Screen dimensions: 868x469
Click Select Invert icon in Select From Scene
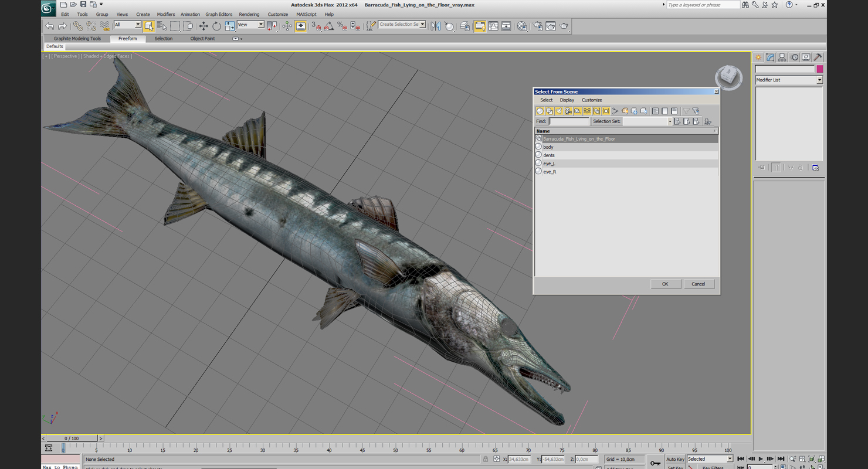tap(674, 111)
